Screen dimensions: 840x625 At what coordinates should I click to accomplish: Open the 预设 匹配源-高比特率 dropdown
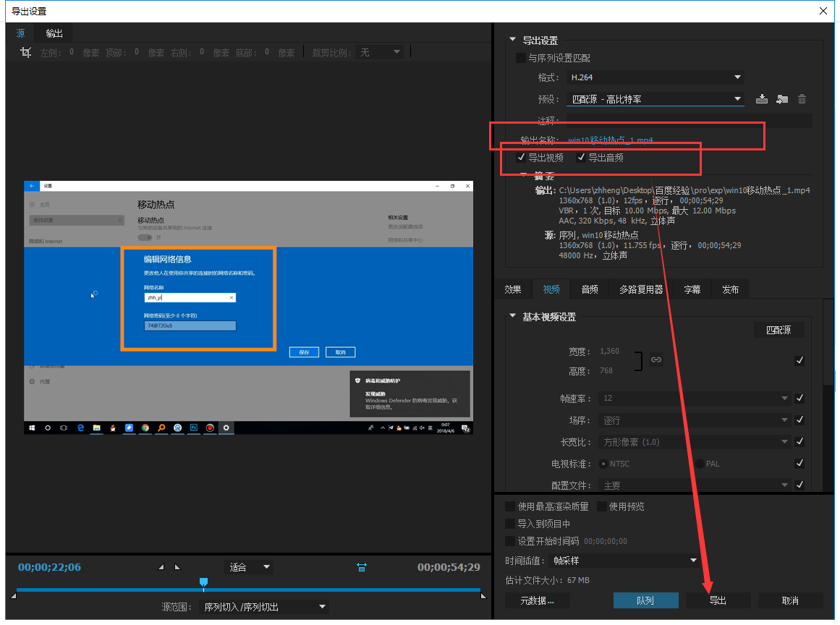[x=655, y=99]
